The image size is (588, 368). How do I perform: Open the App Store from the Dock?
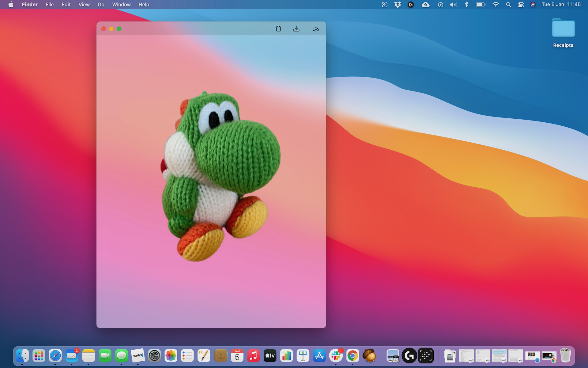pyautogui.click(x=319, y=356)
